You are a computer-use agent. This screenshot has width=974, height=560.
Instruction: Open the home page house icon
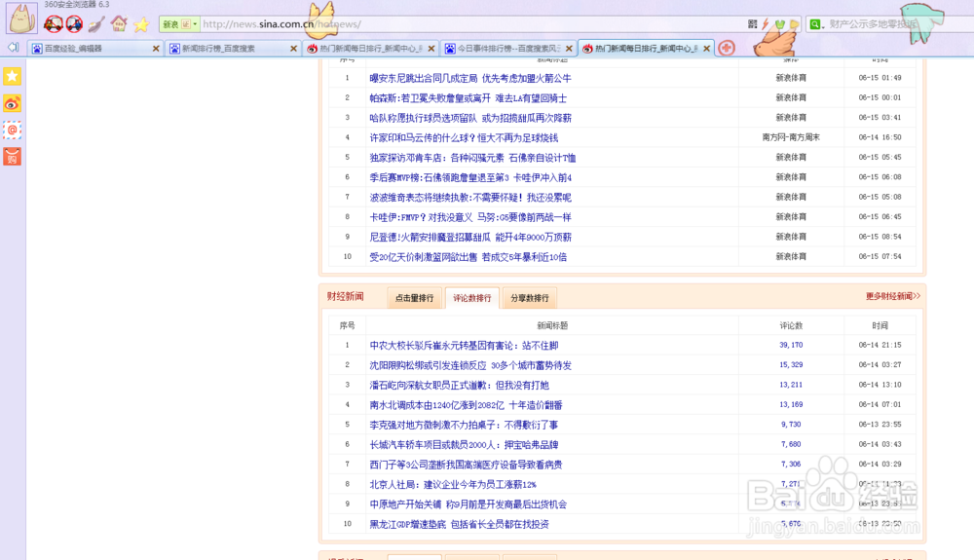point(119,24)
